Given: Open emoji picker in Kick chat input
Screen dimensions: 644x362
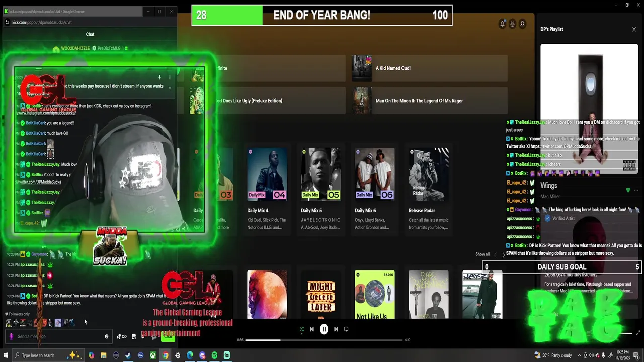Looking at the screenshot, I should point(107,336).
